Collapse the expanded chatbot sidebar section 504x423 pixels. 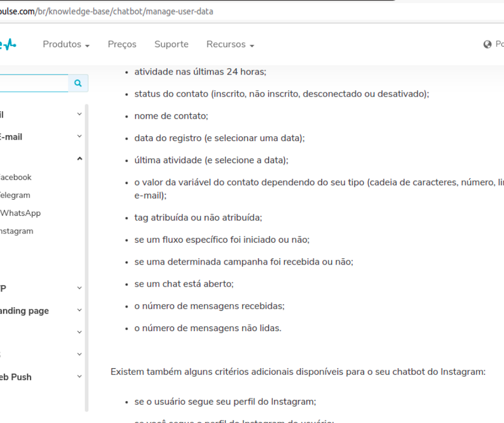pyautogui.click(x=79, y=159)
